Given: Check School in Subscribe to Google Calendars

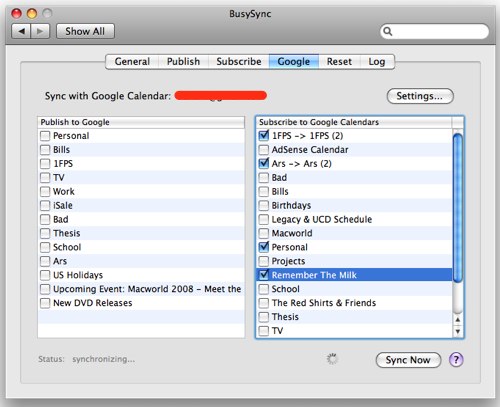Looking at the screenshot, I should click(x=264, y=289).
